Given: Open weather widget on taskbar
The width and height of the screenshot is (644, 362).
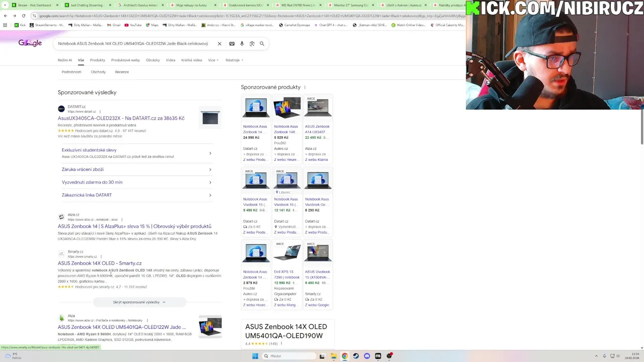Looking at the screenshot, I should (12, 356).
